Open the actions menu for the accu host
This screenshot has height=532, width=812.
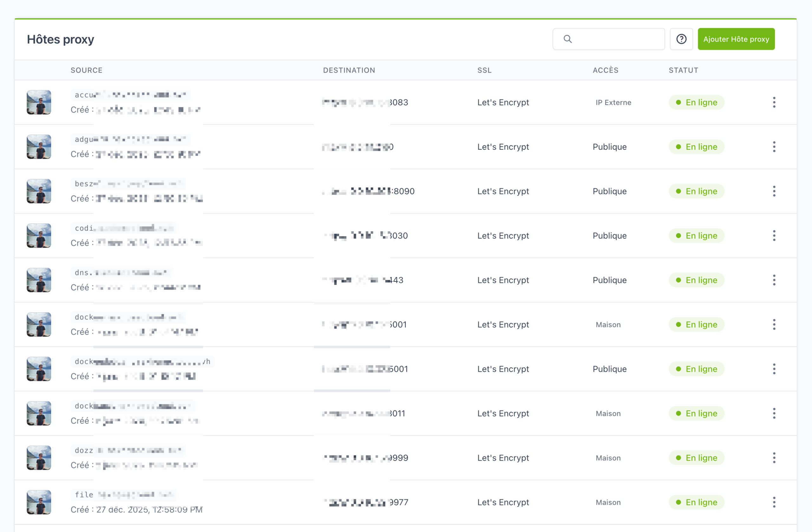coord(774,103)
